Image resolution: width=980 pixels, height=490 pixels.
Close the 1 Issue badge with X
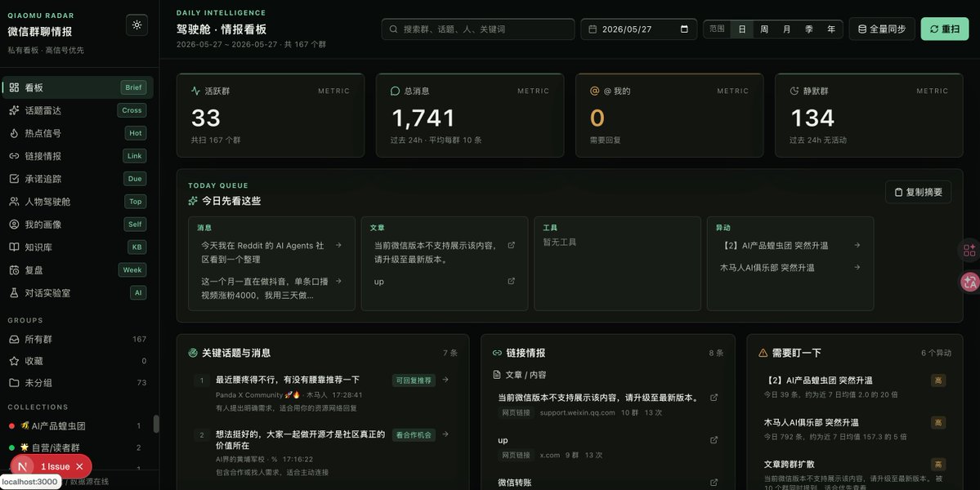pos(79,466)
